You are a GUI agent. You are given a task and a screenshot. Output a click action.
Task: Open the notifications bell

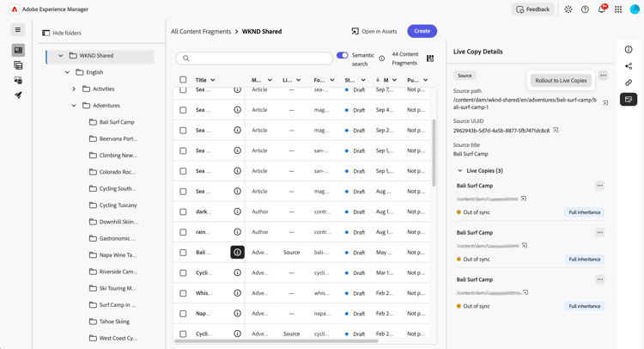click(602, 9)
